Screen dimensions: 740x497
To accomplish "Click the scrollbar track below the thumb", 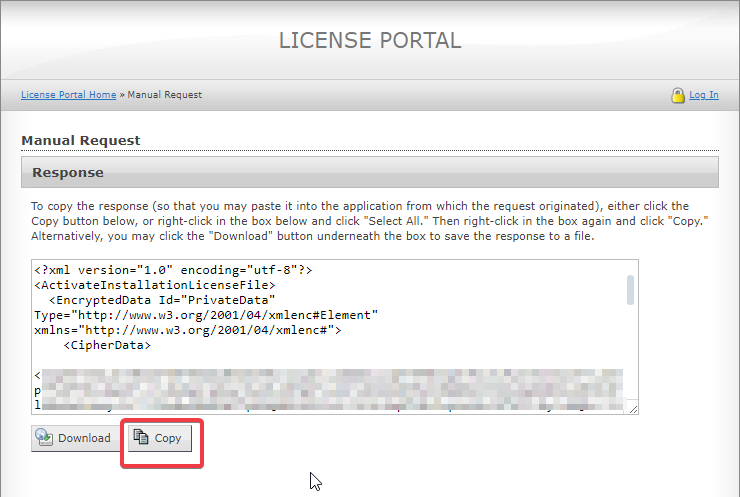I will 630,350.
